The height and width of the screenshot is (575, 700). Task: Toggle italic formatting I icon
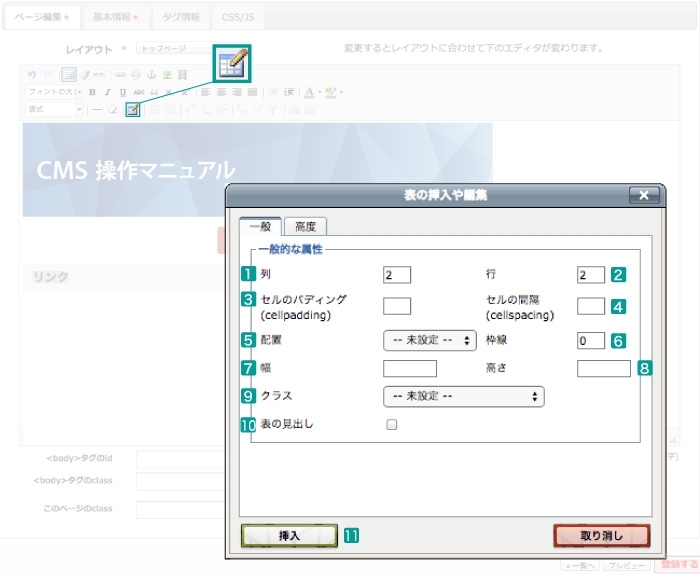[x=108, y=92]
